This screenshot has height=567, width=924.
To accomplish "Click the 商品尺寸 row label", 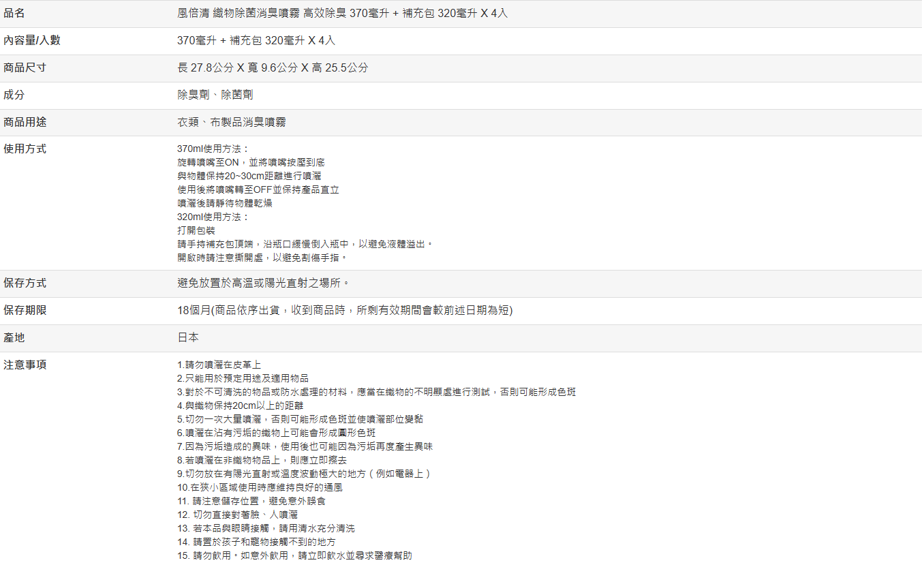I will [25, 67].
